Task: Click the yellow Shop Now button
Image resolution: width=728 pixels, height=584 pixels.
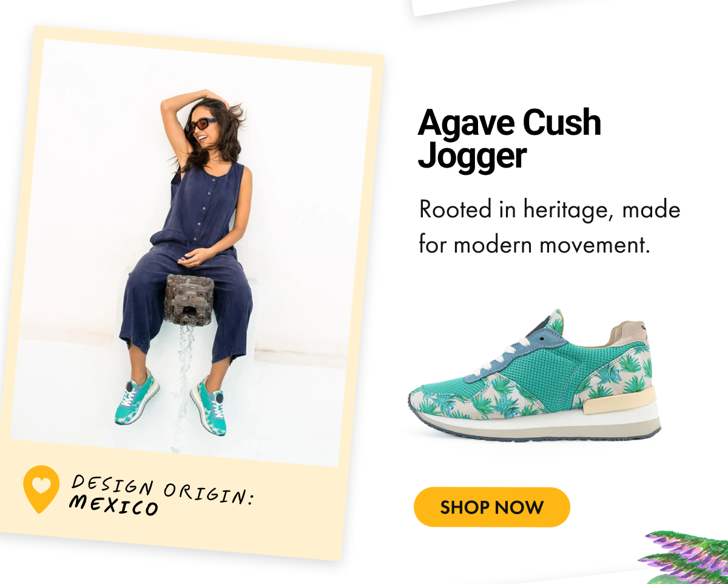Action: (x=492, y=507)
